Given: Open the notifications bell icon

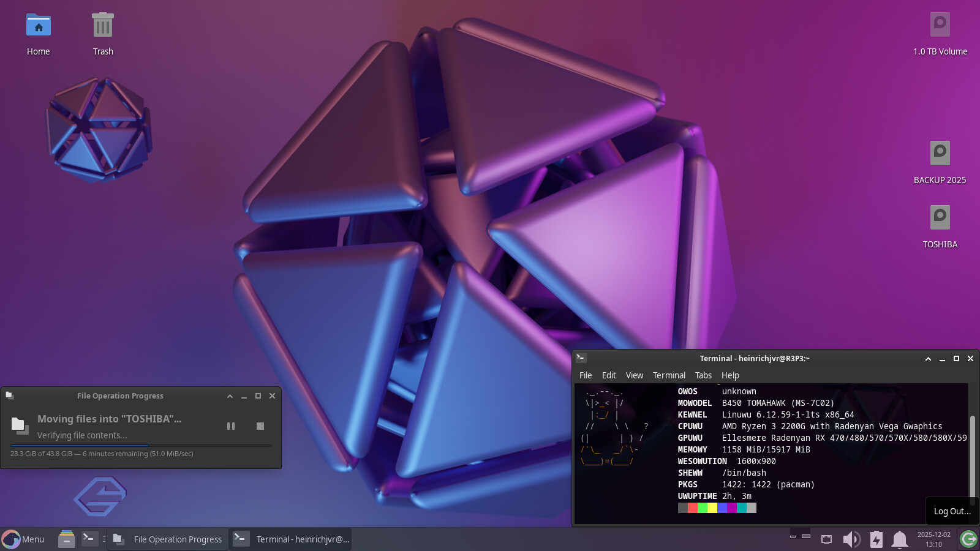Looking at the screenshot, I should click(x=899, y=539).
